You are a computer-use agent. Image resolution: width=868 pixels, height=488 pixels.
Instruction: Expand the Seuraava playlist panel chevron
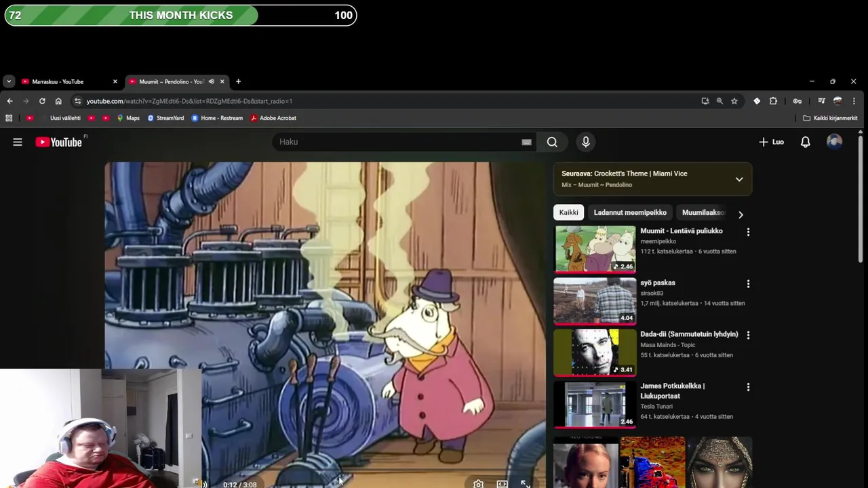[739, 180]
